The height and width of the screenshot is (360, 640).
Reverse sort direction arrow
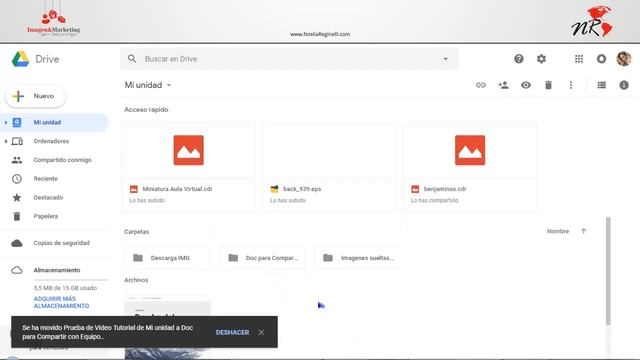point(583,231)
